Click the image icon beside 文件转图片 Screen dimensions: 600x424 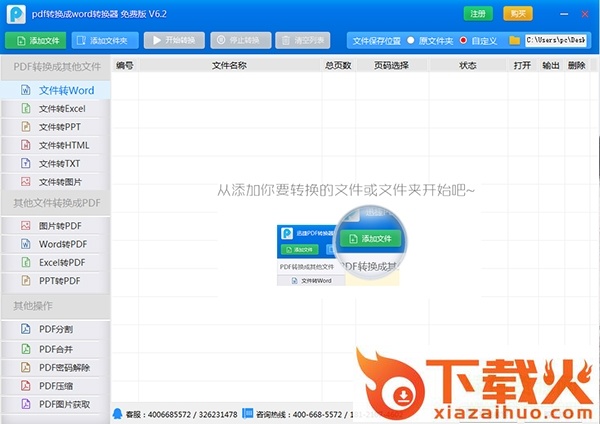click(x=26, y=182)
